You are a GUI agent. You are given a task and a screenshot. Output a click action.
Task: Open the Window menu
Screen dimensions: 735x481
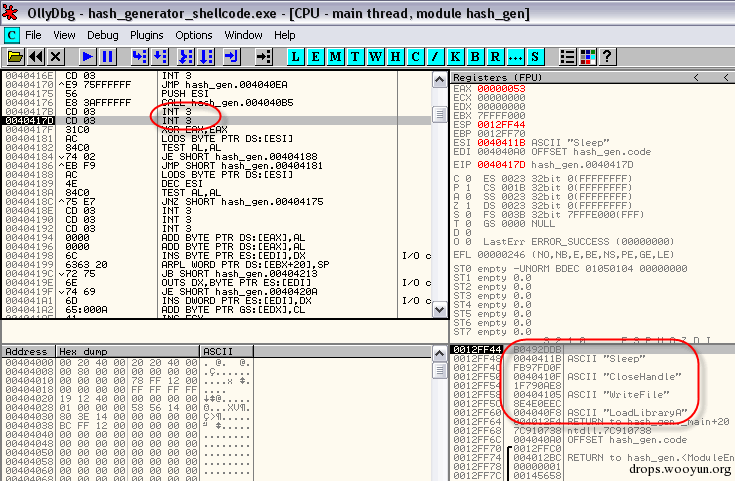tap(244, 35)
